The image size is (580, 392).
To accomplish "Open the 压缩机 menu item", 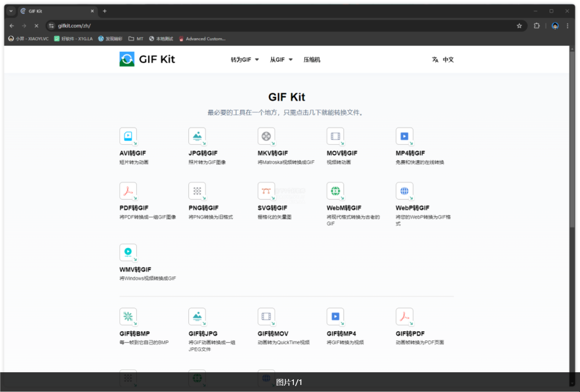I will pos(312,60).
